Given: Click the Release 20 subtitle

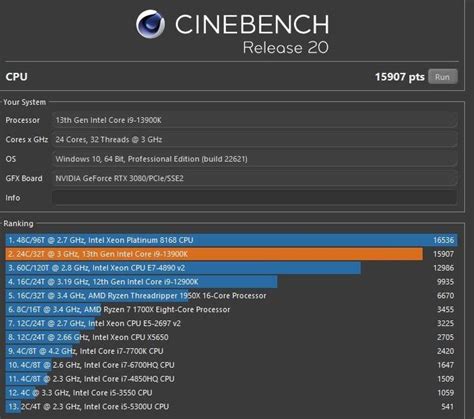Looking at the screenshot, I should pos(286,48).
